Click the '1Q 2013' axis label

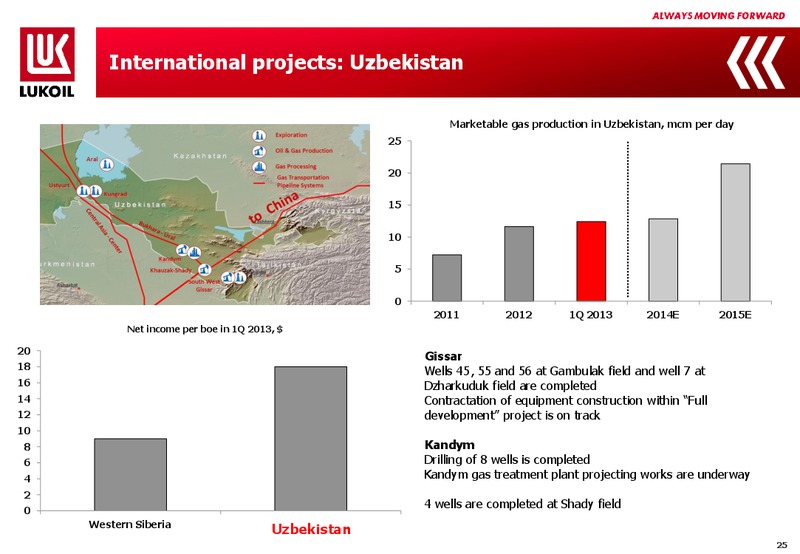pyautogui.click(x=591, y=315)
